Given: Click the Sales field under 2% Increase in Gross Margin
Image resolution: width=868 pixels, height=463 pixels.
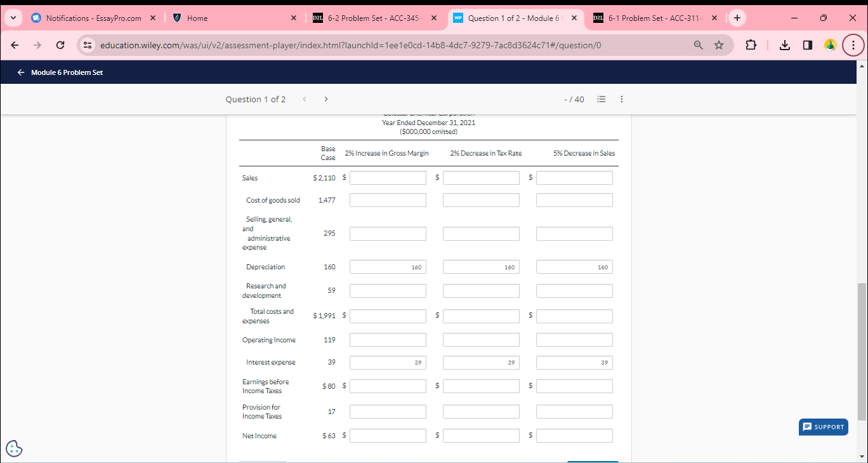Looking at the screenshot, I should click(388, 178).
